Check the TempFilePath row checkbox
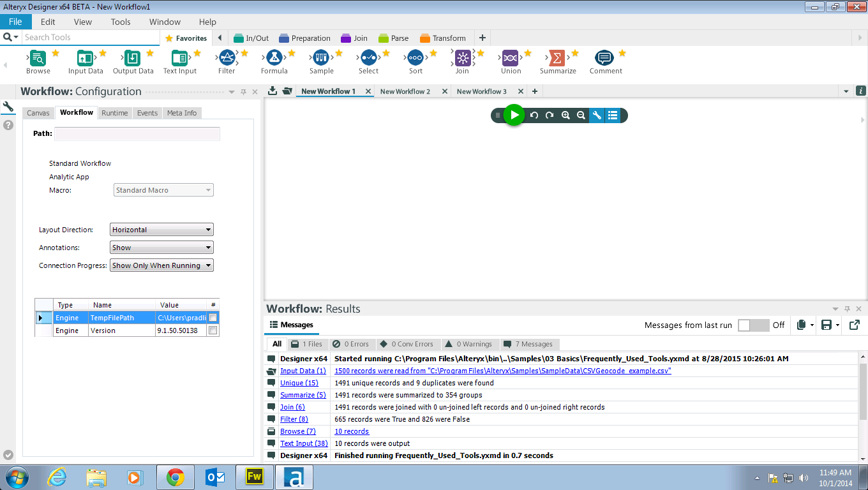This screenshot has width=868, height=490. 213,318
